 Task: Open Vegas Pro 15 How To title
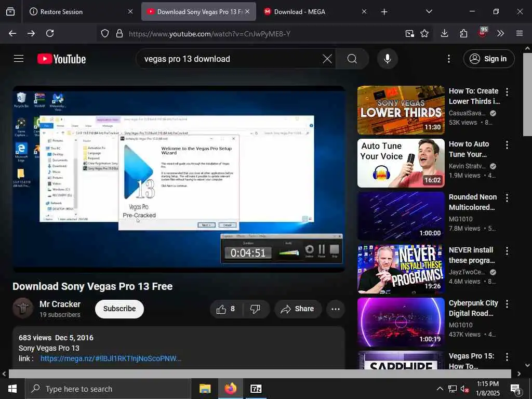click(x=472, y=361)
